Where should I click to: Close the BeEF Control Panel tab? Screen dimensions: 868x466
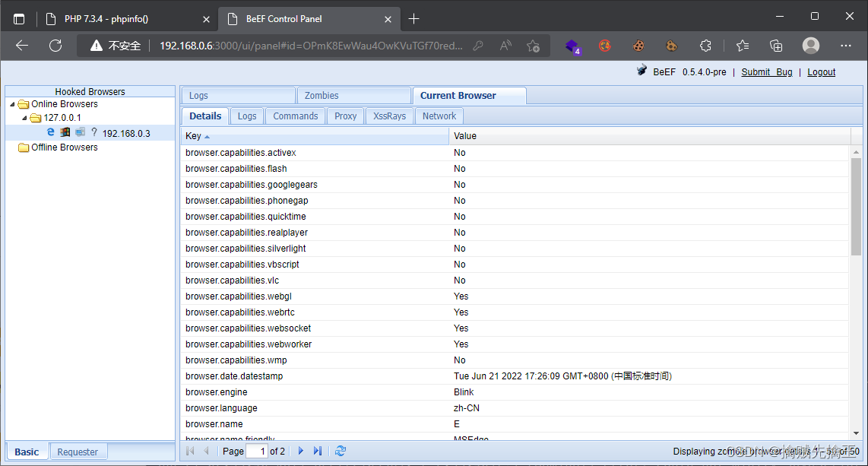click(x=388, y=19)
